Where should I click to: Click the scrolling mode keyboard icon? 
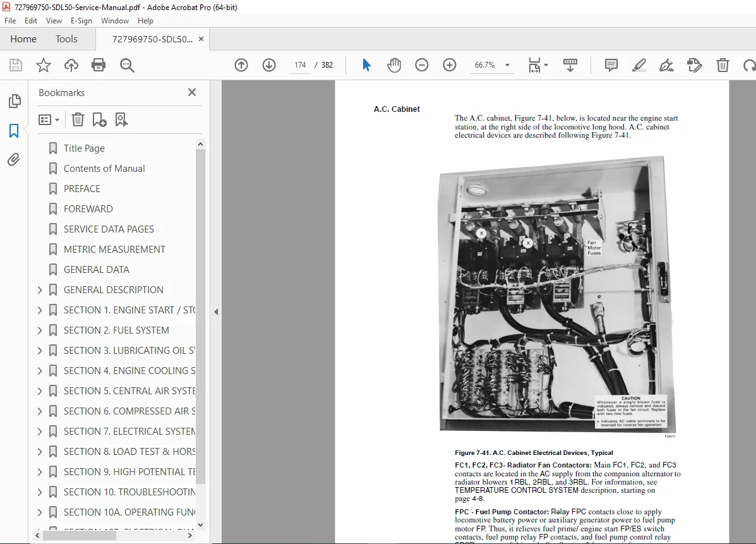click(x=570, y=65)
